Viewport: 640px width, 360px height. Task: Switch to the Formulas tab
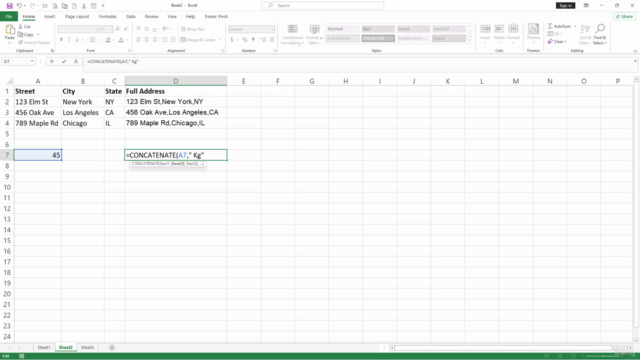107,16
